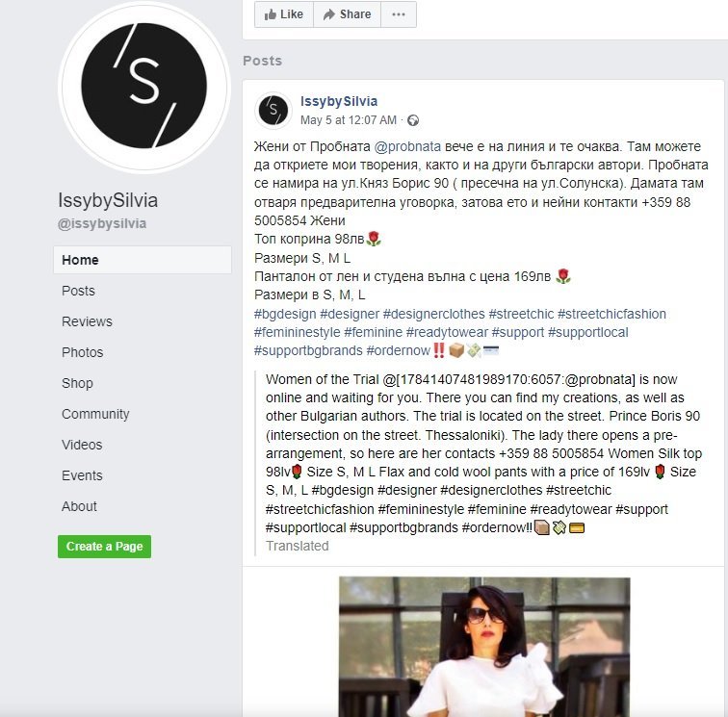Click the large IssybySilvia profile logo
The image size is (728, 717).
coord(143,87)
